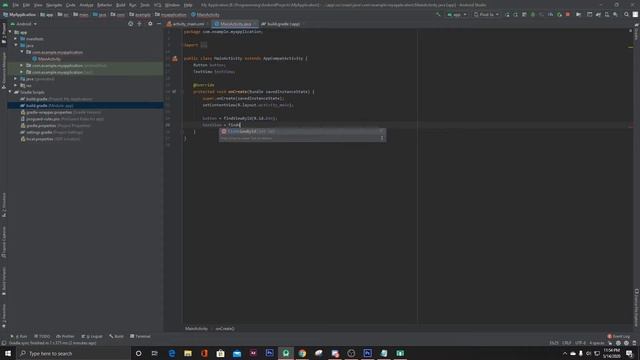Switch to MainActivity.java editor tab
The height and width of the screenshot is (360, 640).
[x=235, y=24]
